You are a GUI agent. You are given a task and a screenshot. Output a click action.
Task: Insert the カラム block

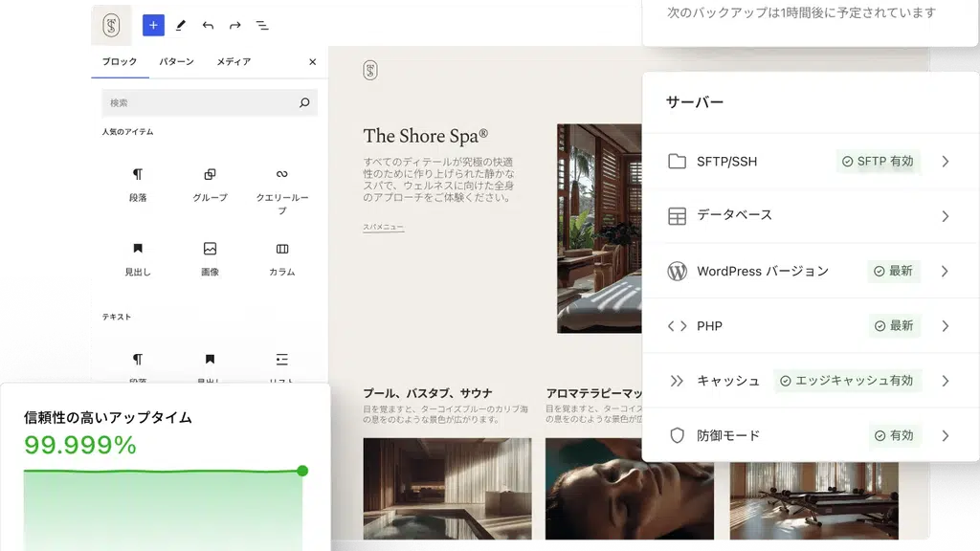(x=282, y=259)
